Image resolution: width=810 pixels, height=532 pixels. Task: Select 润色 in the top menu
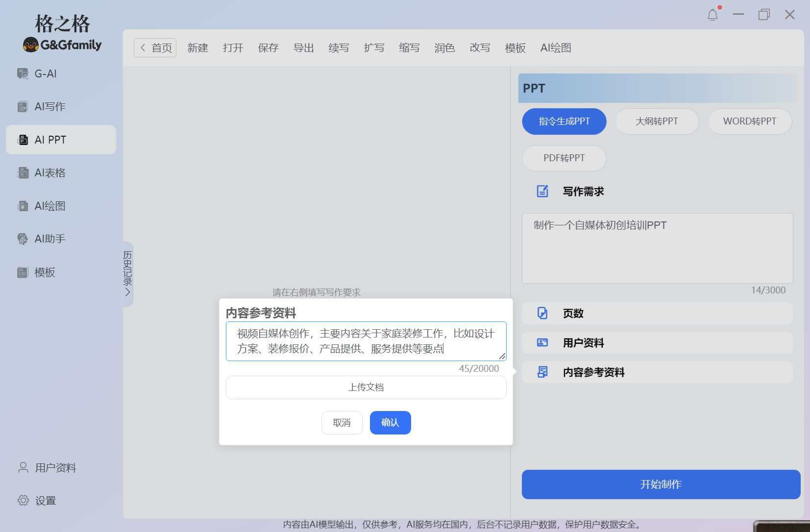coord(444,48)
